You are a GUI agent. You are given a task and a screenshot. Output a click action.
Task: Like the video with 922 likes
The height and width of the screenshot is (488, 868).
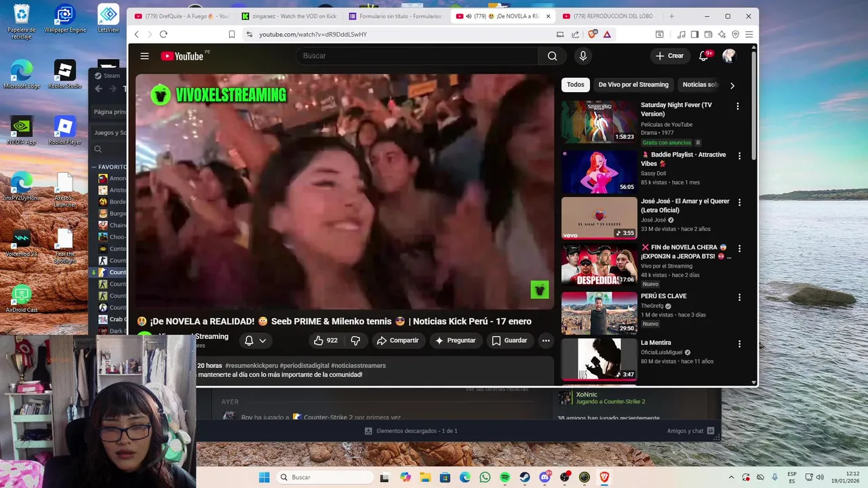point(325,340)
